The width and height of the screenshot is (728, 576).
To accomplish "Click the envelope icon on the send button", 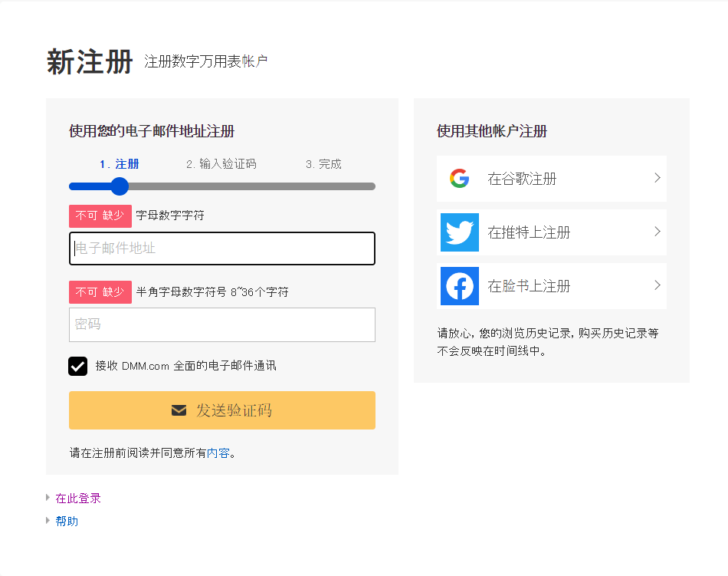I will click(x=179, y=410).
